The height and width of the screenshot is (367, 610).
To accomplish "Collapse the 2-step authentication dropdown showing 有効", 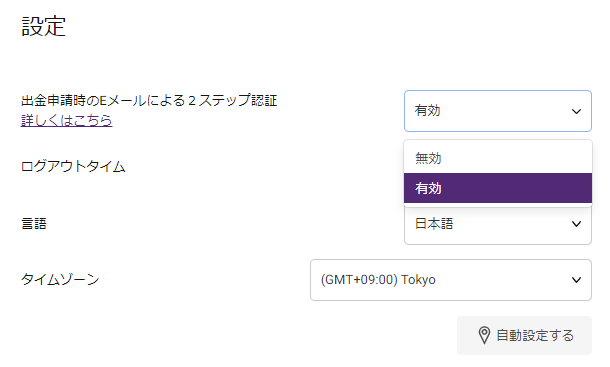I will (x=498, y=111).
